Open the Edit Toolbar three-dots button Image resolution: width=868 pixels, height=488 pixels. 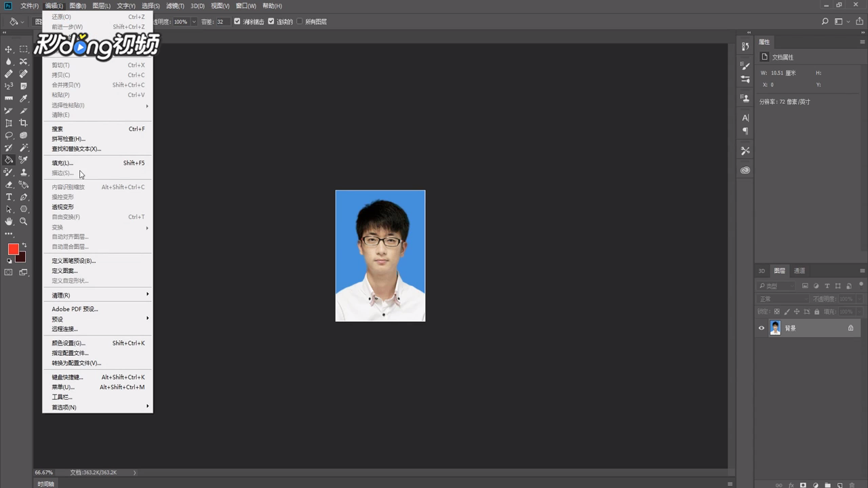[x=8, y=234]
